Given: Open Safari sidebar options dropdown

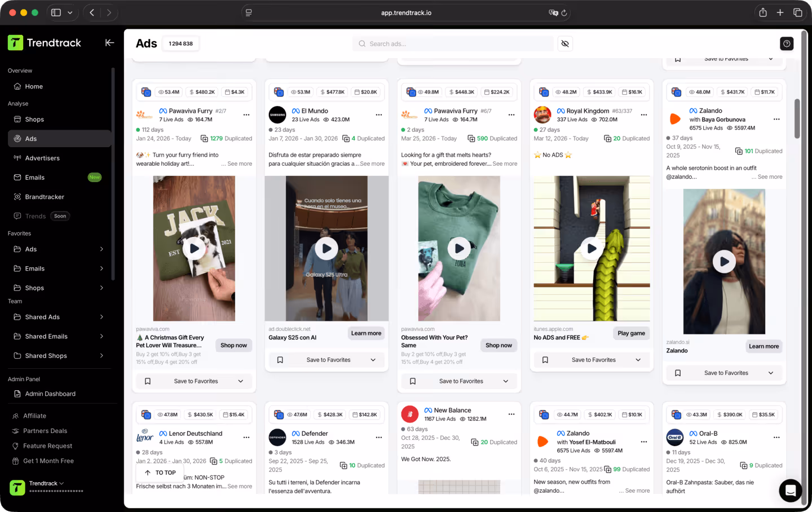Looking at the screenshot, I should tap(70, 12).
